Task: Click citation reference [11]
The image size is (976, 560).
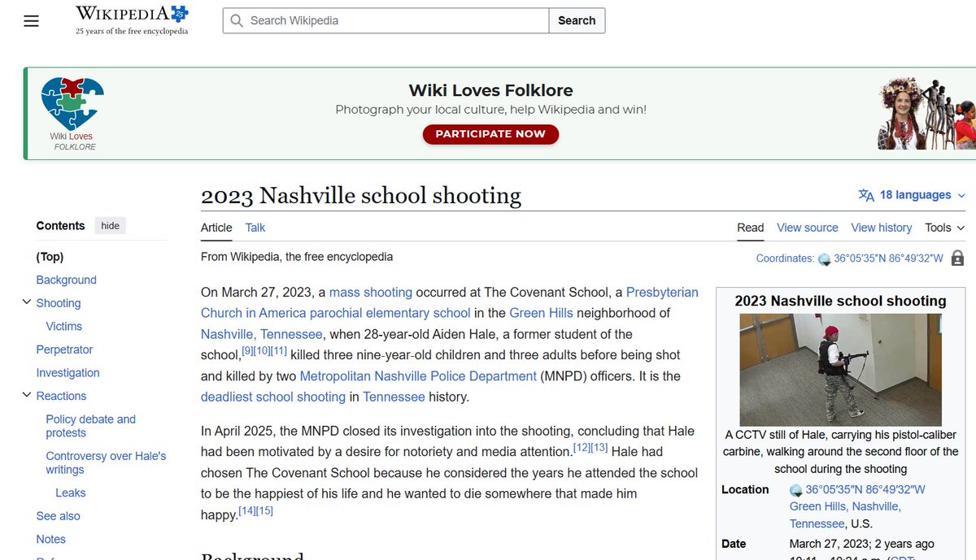Action: [278, 350]
